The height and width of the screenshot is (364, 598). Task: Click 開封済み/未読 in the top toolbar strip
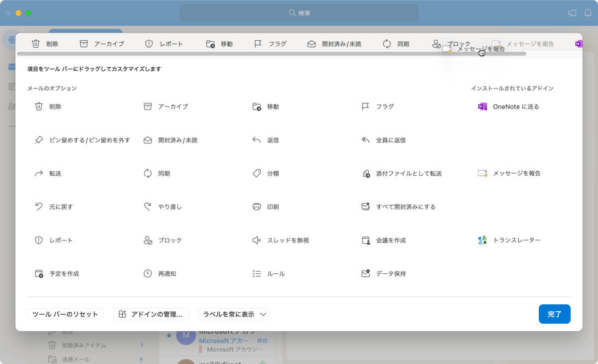click(334, 44)
